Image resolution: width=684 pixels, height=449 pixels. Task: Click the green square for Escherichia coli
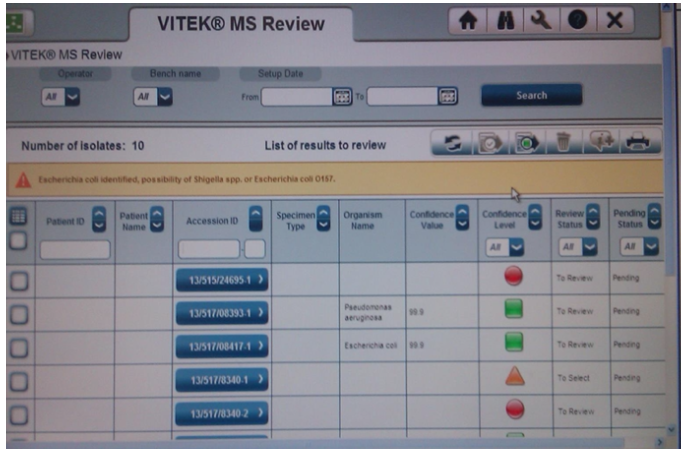coord(514,342)
